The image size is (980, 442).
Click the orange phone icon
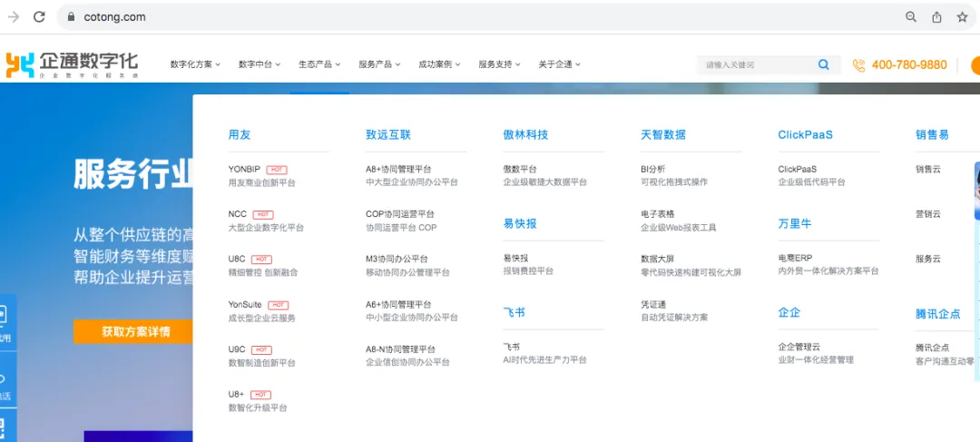click(858, 65)
